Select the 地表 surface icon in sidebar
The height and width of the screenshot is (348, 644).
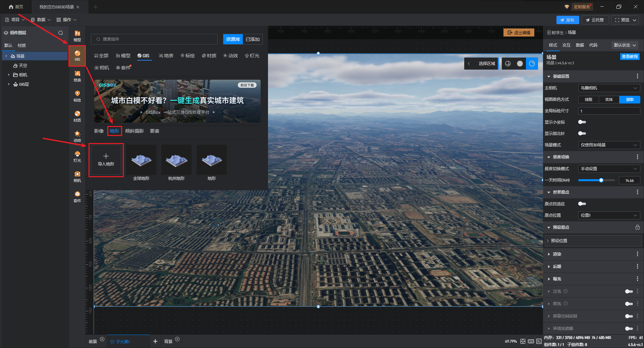[77, 76]
